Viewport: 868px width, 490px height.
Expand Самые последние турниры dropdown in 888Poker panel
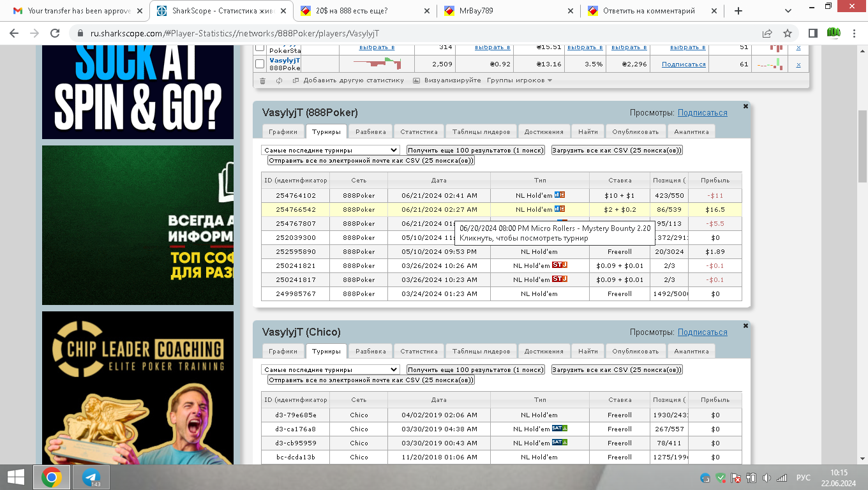[x=331, y=150]
